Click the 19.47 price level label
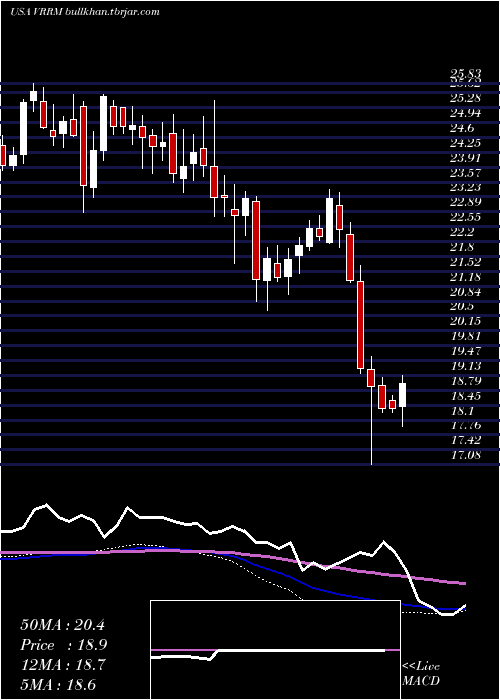 click(466, 351)
